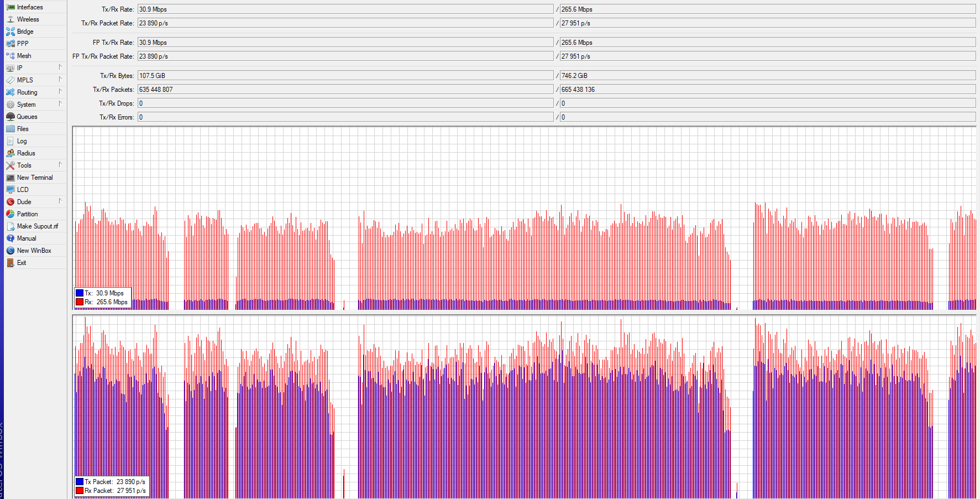This screenshot has height=499, width=980.
Task: Click the Tx/Rx Bytes field
Action: (343, 75)
